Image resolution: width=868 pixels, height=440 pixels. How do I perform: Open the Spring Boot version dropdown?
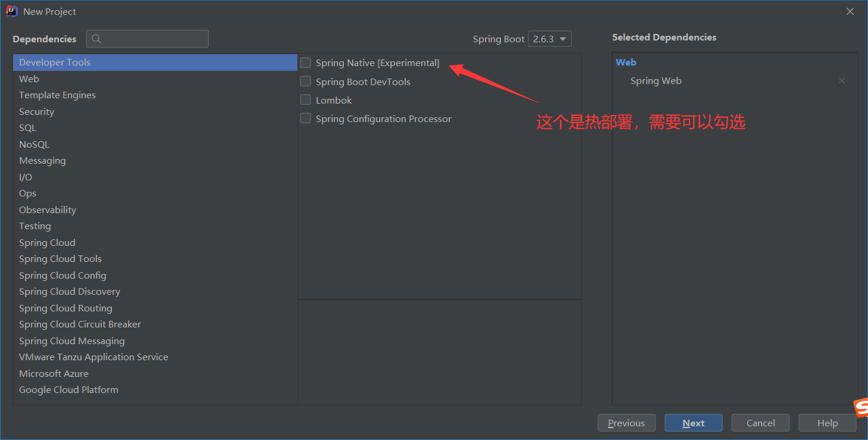pyautogui.click(x=550, y=39)
